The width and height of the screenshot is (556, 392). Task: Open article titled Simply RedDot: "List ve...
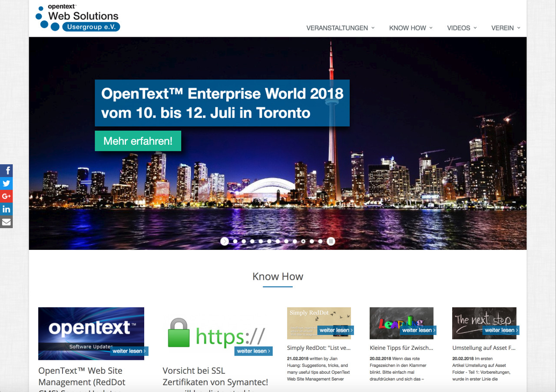(x=319, y=348)
